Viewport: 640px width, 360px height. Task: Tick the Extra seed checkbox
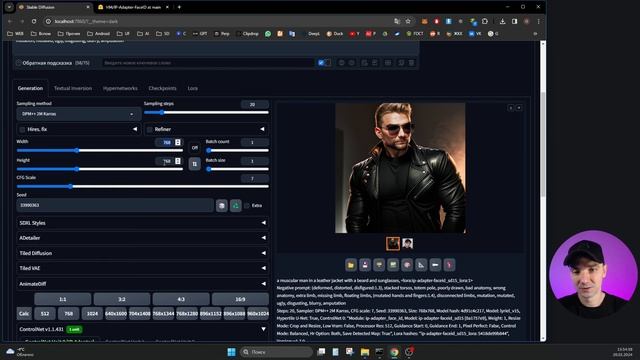coord(247,206)
